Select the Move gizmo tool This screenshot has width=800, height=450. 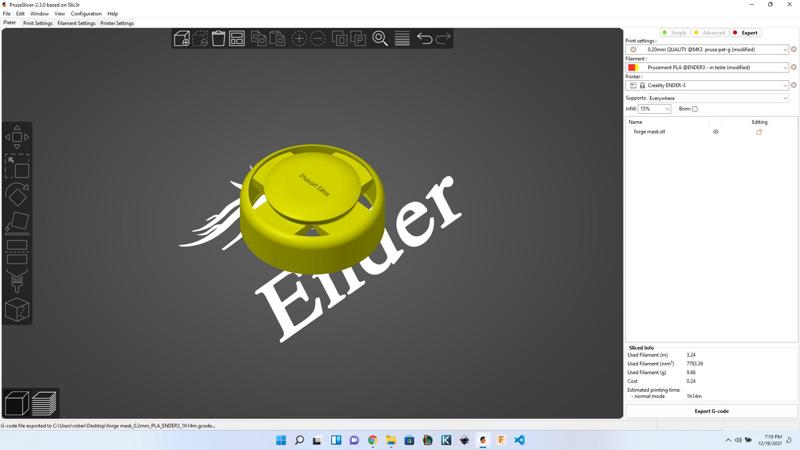(x=17, y=137)
